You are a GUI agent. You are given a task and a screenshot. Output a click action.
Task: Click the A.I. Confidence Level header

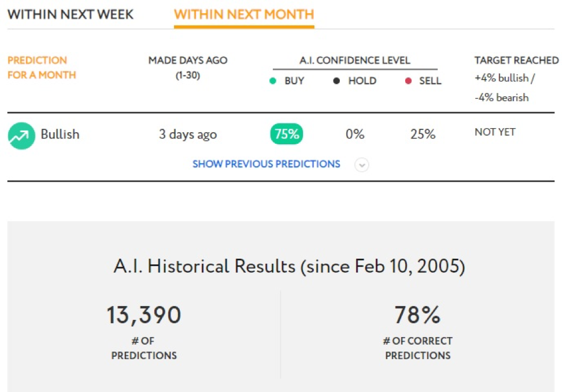[x=355, y=60]
